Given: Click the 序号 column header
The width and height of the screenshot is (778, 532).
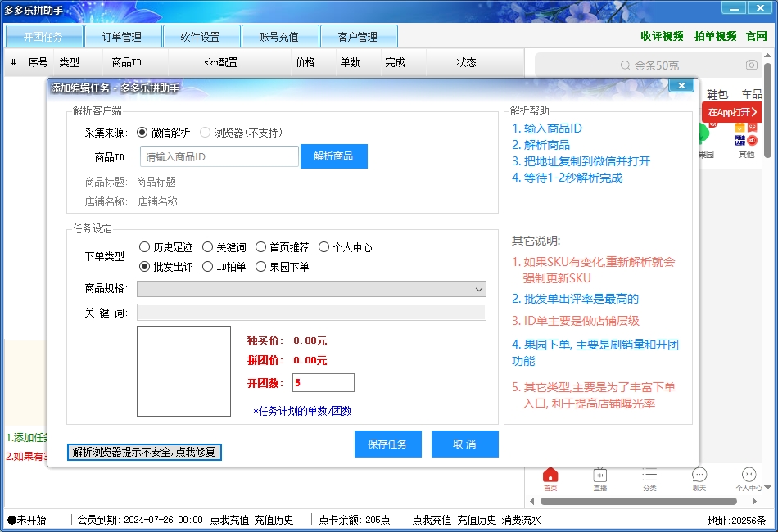Looking at the screenshot, I should pos(38,62).
